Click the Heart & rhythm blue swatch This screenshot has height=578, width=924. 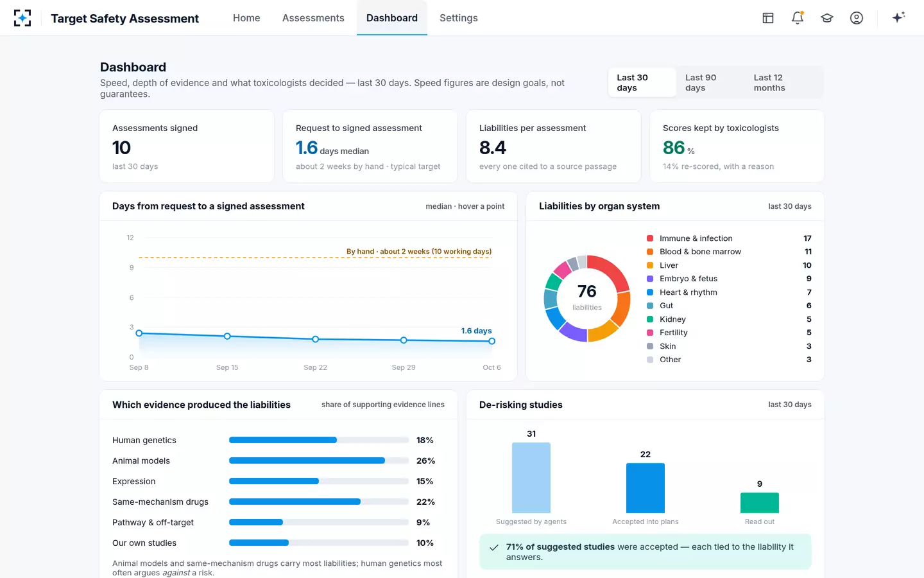click(x=650, y=292)
